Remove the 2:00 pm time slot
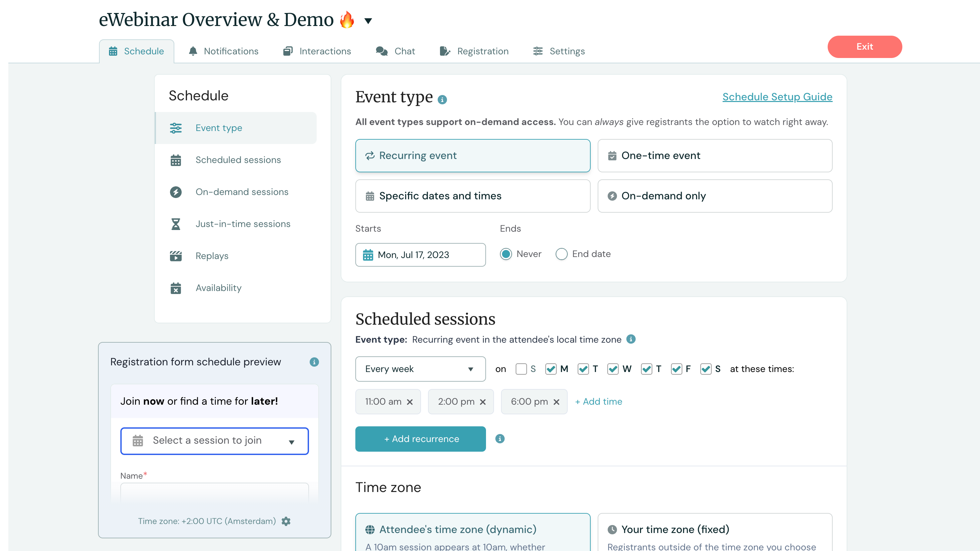Viewport: 980px width, 551px height. pos(483,402)
